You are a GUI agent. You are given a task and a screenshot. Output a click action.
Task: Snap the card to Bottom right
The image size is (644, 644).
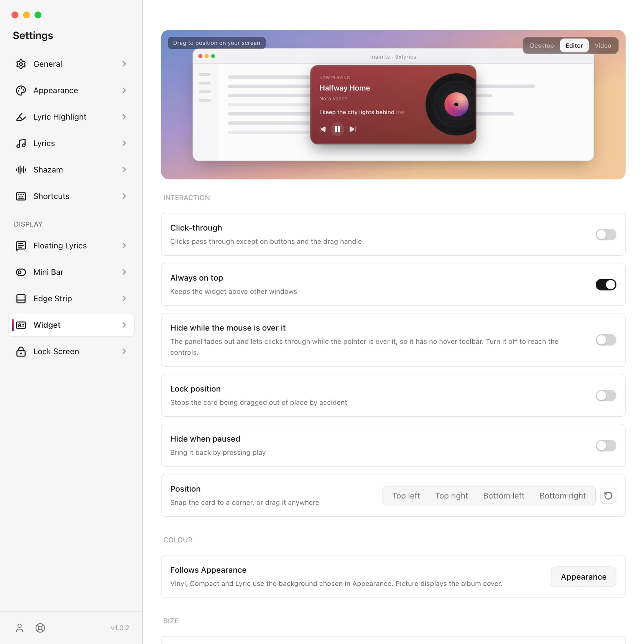click(563, 496)
